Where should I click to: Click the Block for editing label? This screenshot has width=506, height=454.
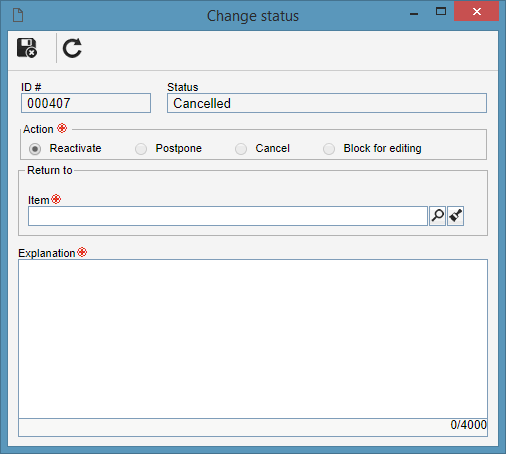pyautogui.click(x=382, y=148)
